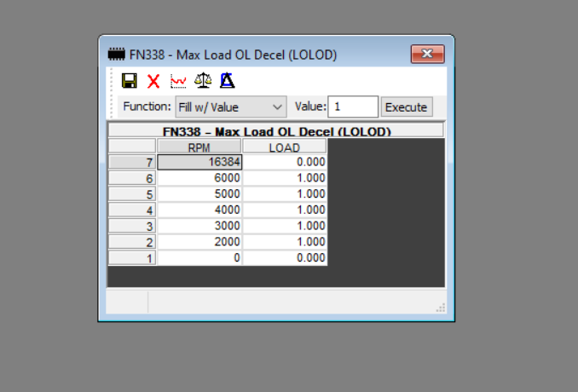Click the balance scales compare icon

tap(203, 80)
